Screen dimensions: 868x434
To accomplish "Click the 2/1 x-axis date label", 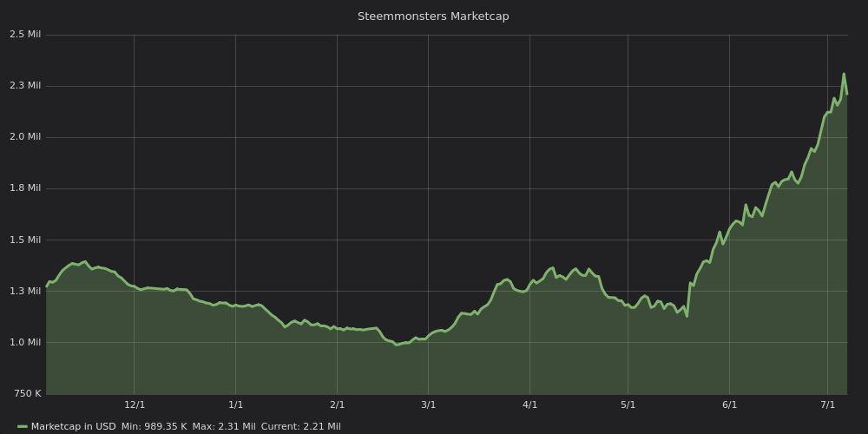I will click(x=337, y=404).
